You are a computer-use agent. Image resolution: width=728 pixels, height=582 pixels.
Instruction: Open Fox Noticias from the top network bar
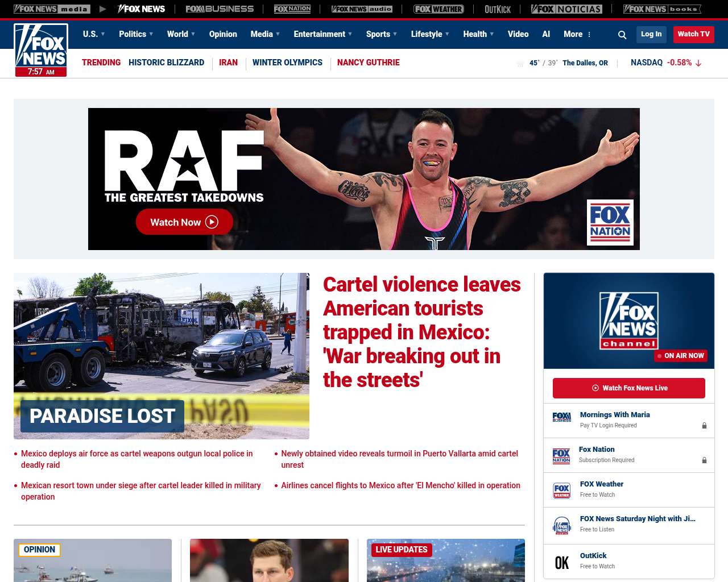coord(566,9)
